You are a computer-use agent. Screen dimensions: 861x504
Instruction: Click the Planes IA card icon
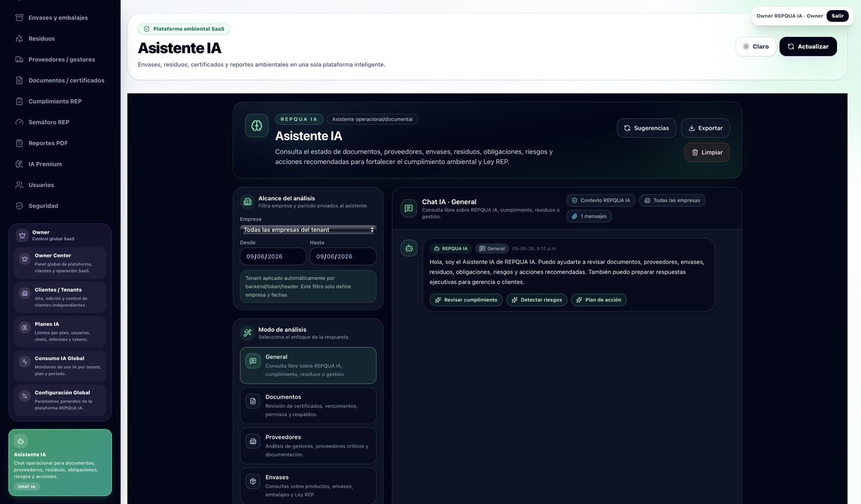(25, 328)
